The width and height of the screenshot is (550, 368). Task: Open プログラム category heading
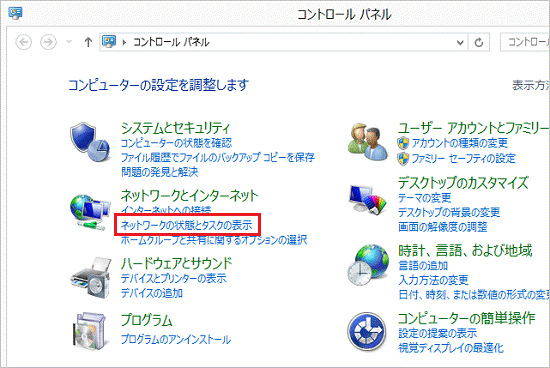147,320
